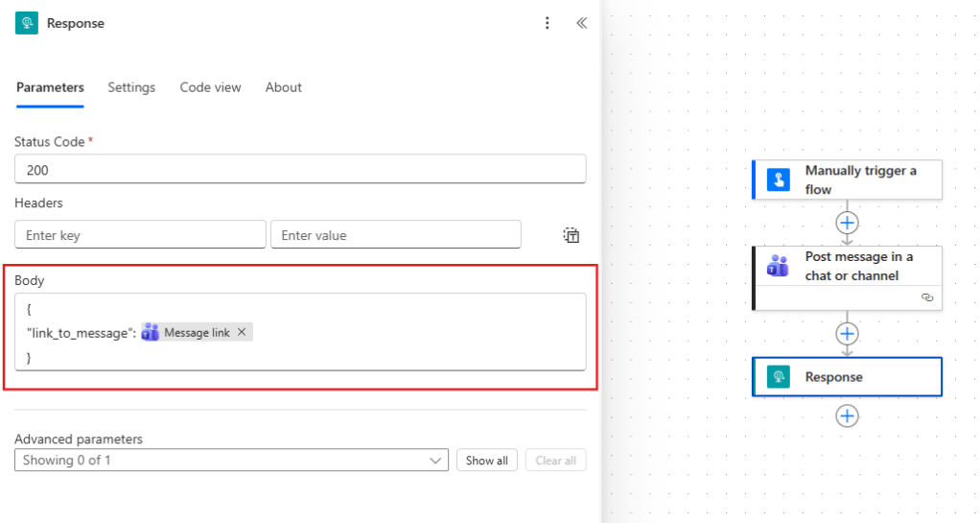Click inside the Body JSON editor

pyautogui.click(x=300, y=332)
